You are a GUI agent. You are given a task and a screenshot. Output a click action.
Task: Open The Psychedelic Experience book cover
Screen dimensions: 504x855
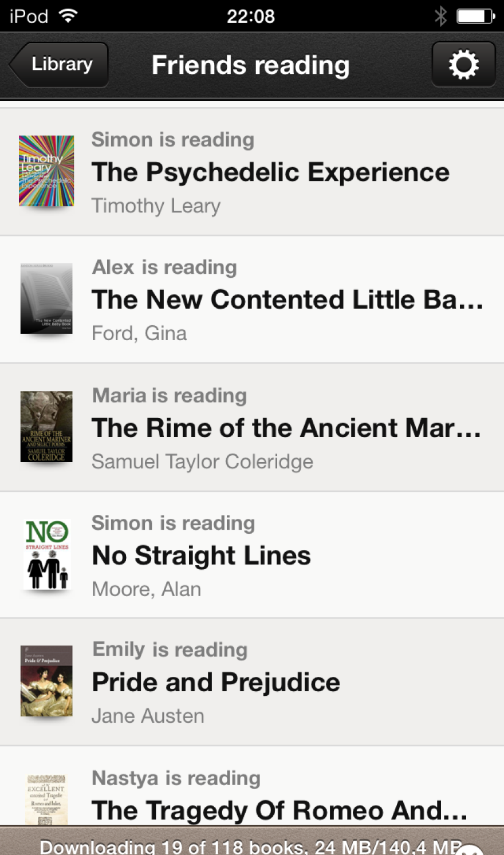coord(46,171)
